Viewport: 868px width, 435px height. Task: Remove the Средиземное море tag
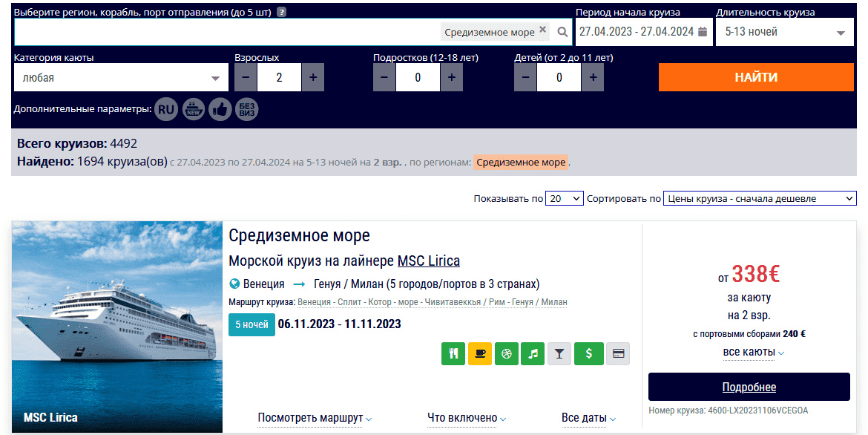click(542, 30)
